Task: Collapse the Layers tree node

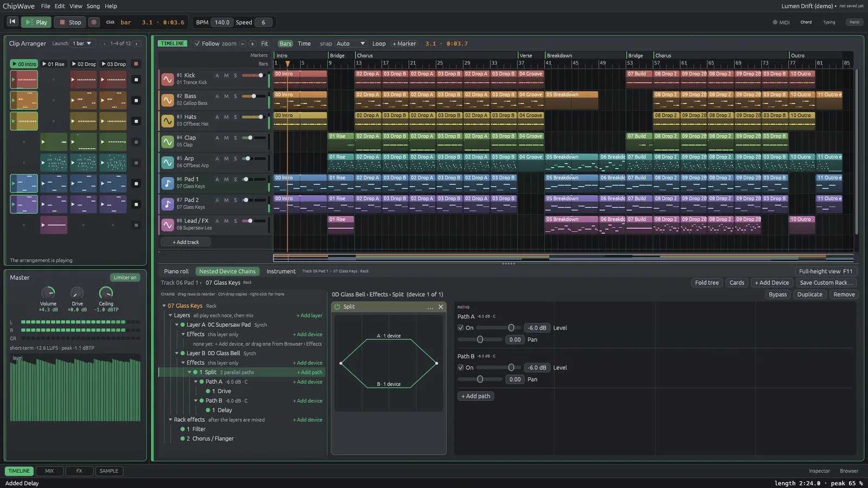Action: coord(170,315)
